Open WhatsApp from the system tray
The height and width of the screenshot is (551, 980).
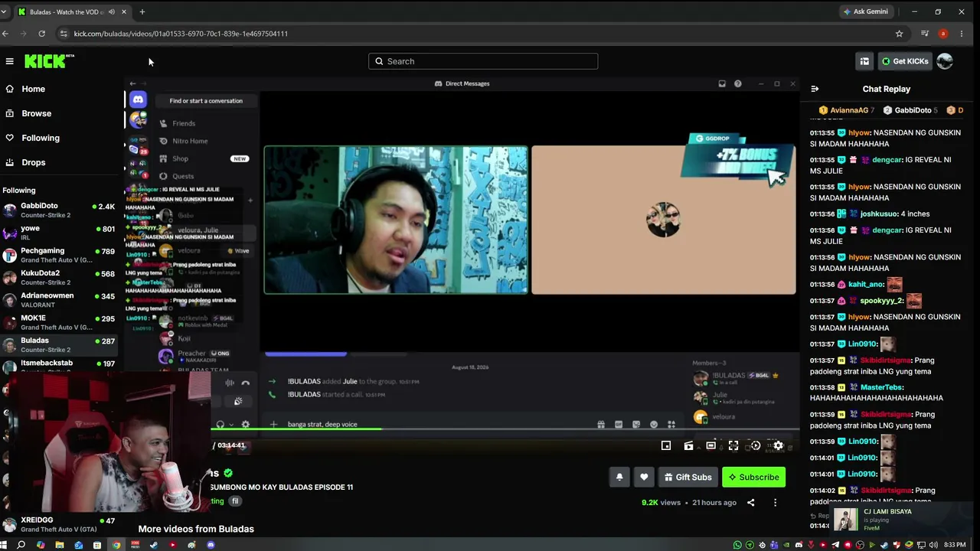point(737,545)
